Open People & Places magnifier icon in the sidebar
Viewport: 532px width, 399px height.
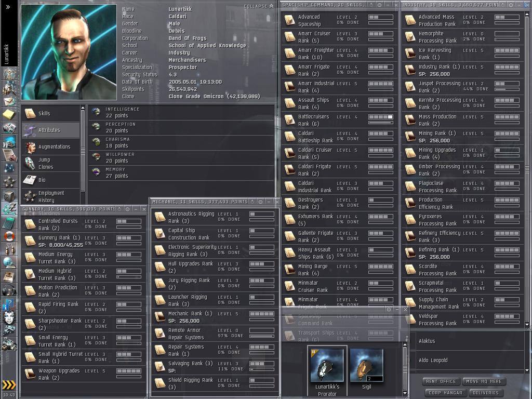click(9, 88)
